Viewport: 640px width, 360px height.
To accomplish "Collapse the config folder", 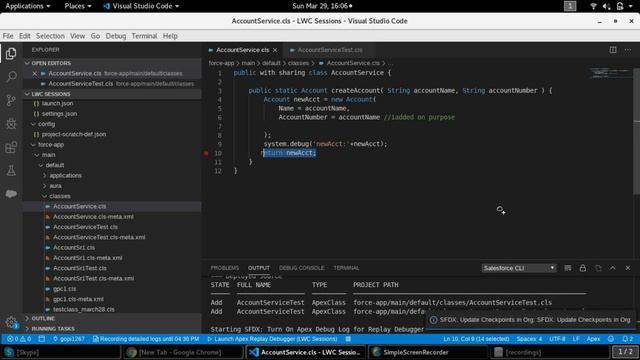I will 46,124.
